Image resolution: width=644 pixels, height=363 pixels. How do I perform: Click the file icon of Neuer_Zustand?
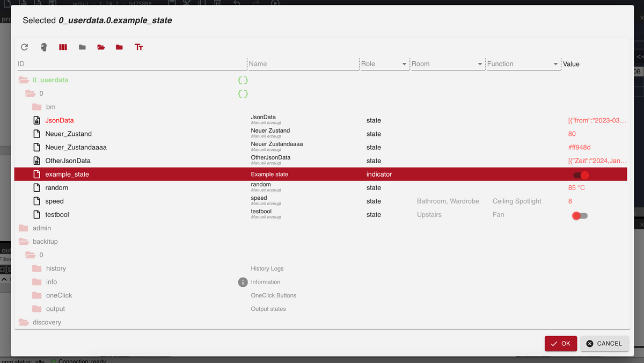37,134
